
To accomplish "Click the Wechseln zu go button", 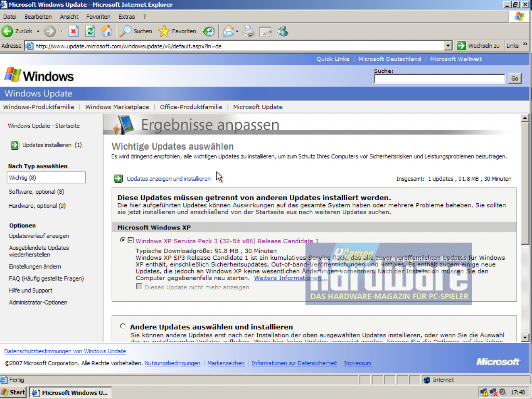I will tap(478, 46).
